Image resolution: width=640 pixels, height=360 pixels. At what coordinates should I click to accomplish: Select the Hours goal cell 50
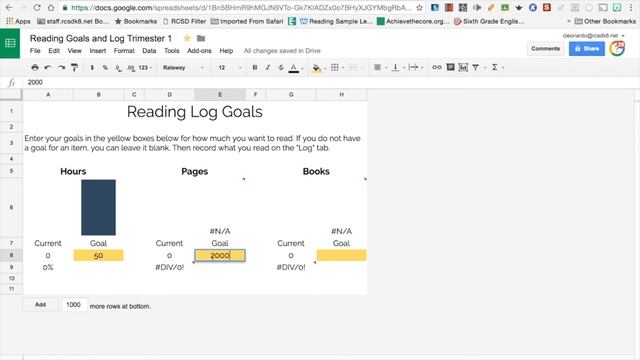[x=98, y=256]
